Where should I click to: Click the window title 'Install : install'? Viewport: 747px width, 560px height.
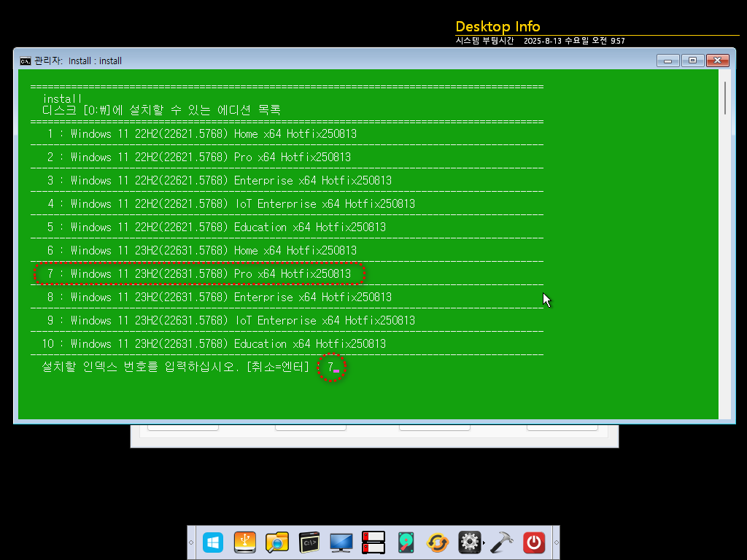coord(95,61)
